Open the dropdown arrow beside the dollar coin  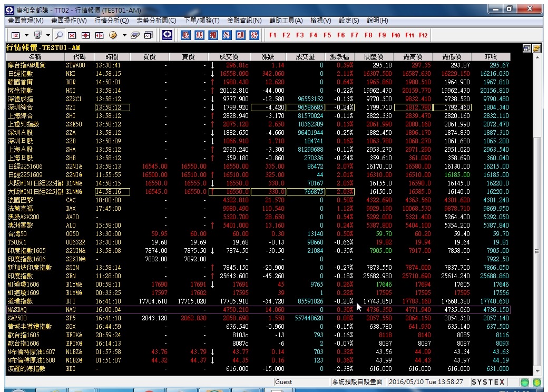124,35
